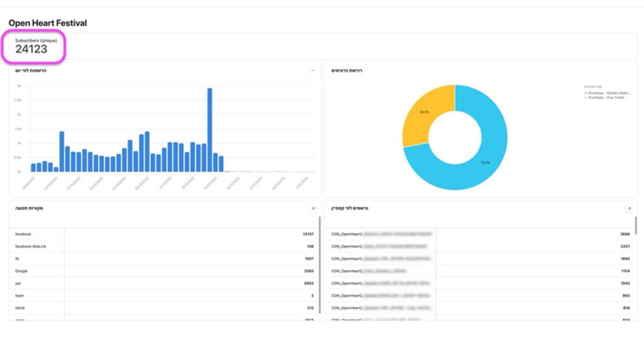Click the 212 value for tiktok
Image resolution: width=644 pixels, height=360 pixels.
pyautogui.click(x=311, y=308)
